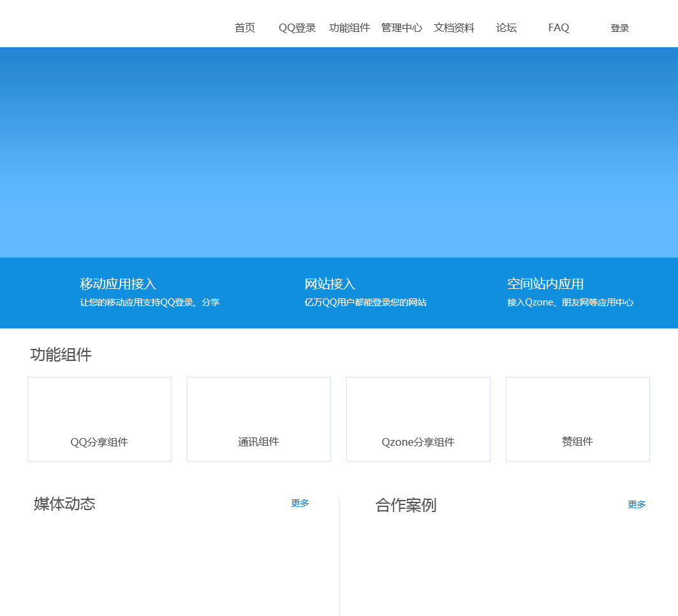Visit the 论坛 nav link

pyautogui.click(x=506, y=27)
